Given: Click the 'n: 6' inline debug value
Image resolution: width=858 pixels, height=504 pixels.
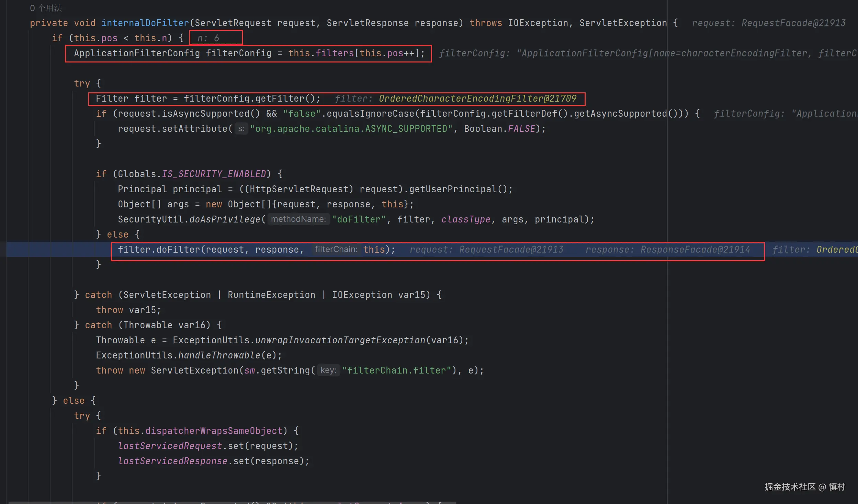Looking at the screenshot, I should click(208, 38).
